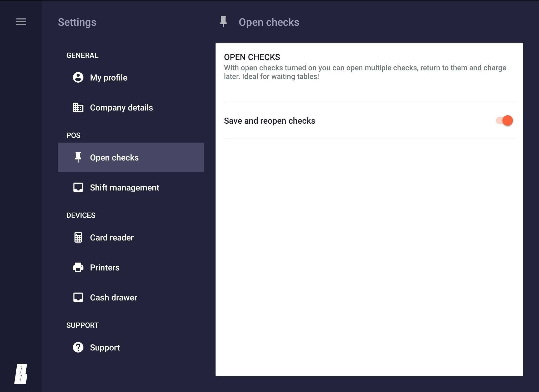Click the GENERAL section heading

[x=82, y=55]
